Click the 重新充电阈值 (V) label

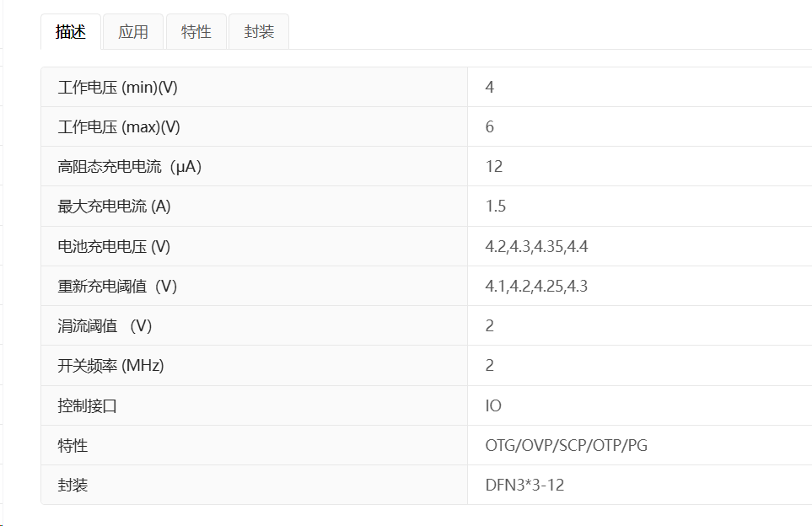tap(117, 286)
